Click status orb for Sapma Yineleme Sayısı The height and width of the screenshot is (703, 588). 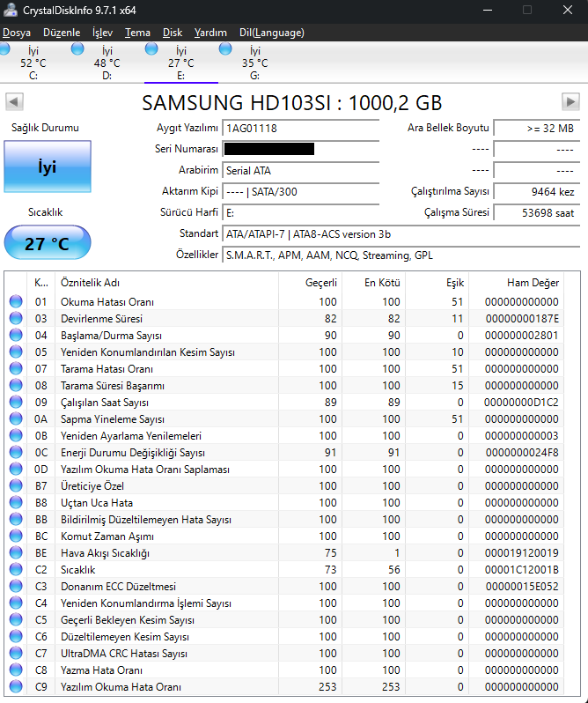coord(16,418)
